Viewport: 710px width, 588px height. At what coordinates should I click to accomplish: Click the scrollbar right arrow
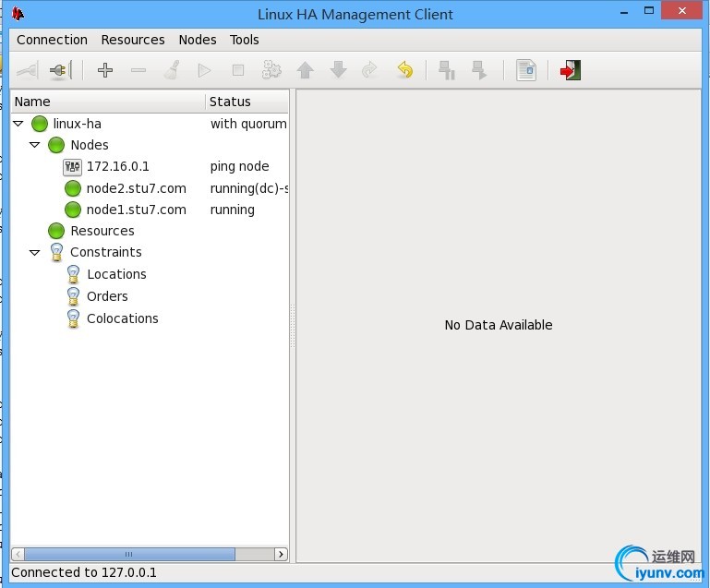coord(282,554)
